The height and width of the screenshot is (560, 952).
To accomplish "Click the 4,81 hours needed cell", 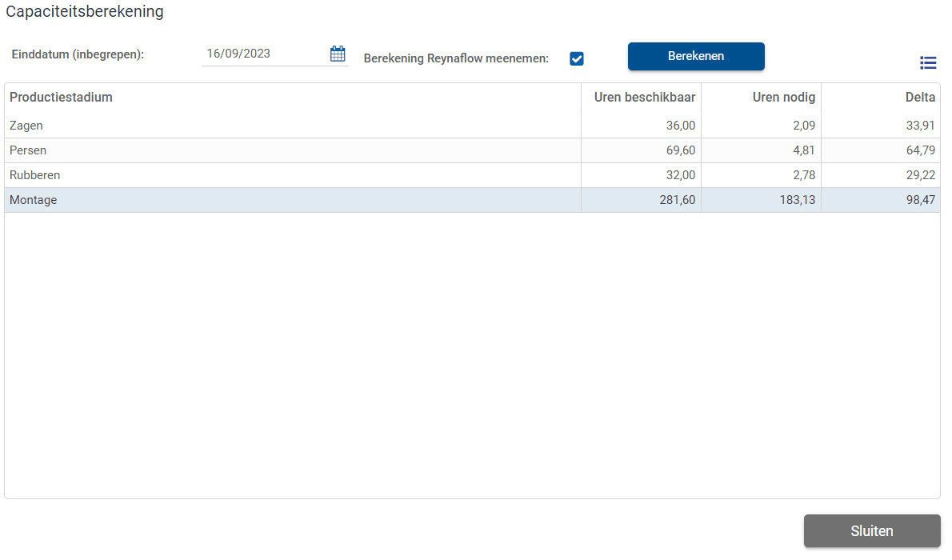I will (x=762, y=150).
